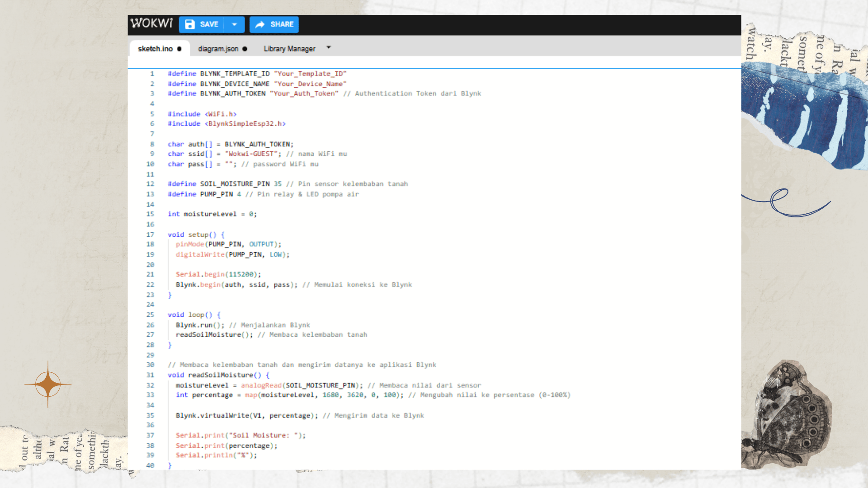Screen dimensions: 868x488
Task: Click the SHARE button
Action: click(274, 24)
